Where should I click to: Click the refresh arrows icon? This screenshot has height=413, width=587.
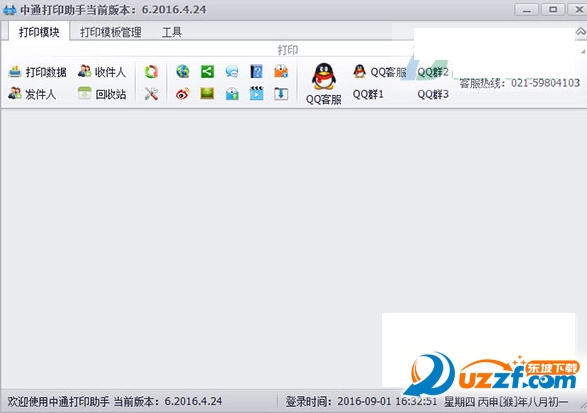(151, 72)
